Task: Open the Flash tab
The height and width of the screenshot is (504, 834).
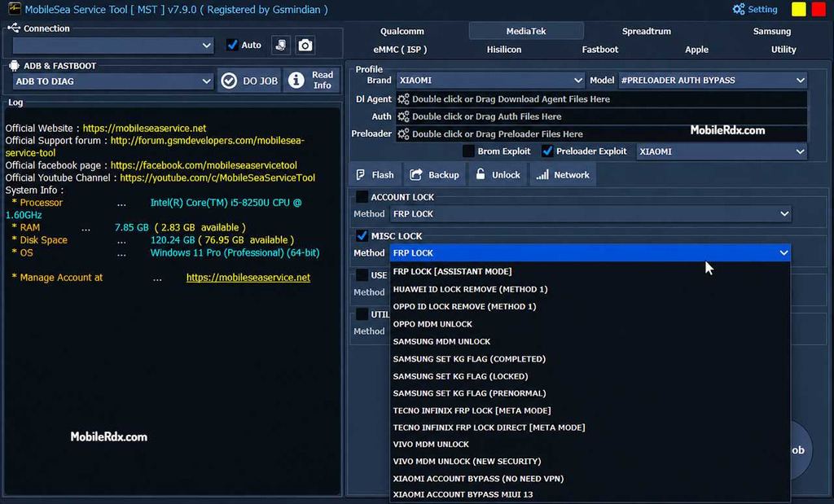Action: pyautogui.click(x=375, y=175)
